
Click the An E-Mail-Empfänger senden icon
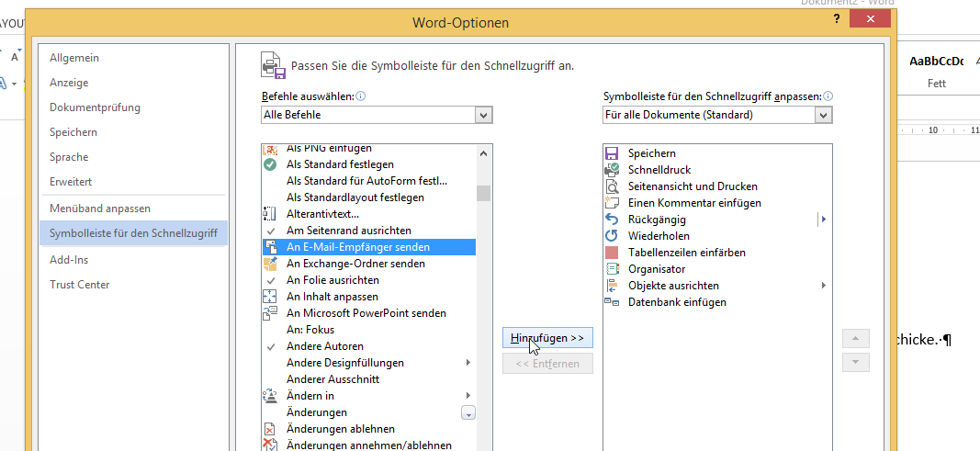point(270,247)
